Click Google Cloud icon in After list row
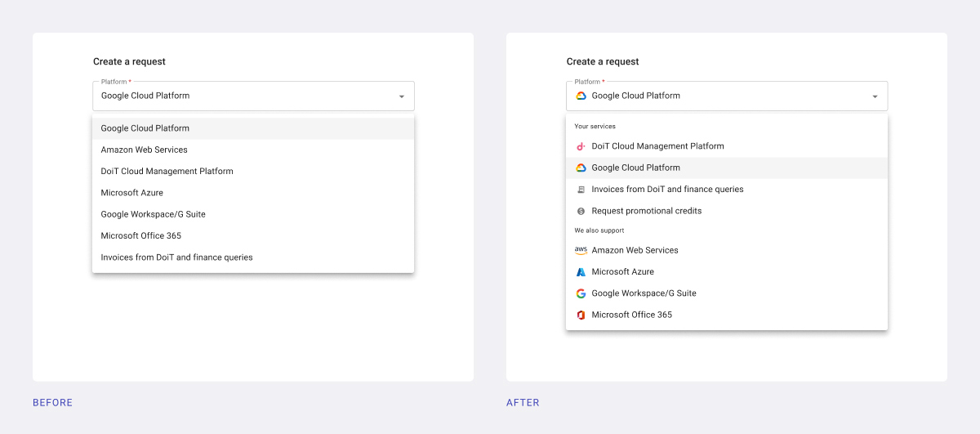980x434 pixels. coord(581,168)
